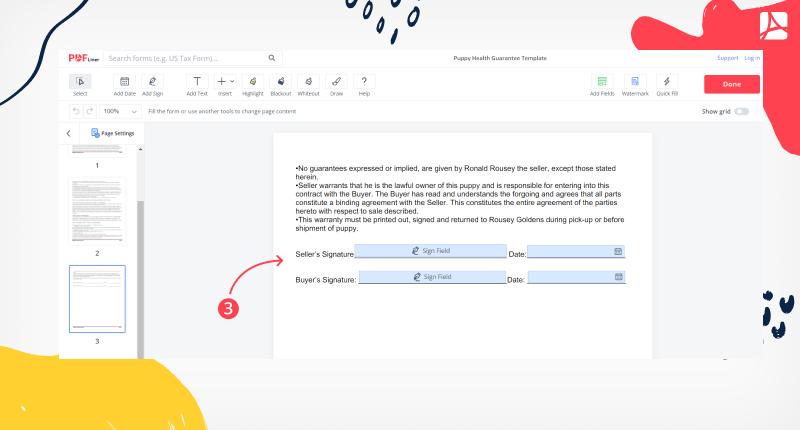Click the red Done button

click(731, 84)
